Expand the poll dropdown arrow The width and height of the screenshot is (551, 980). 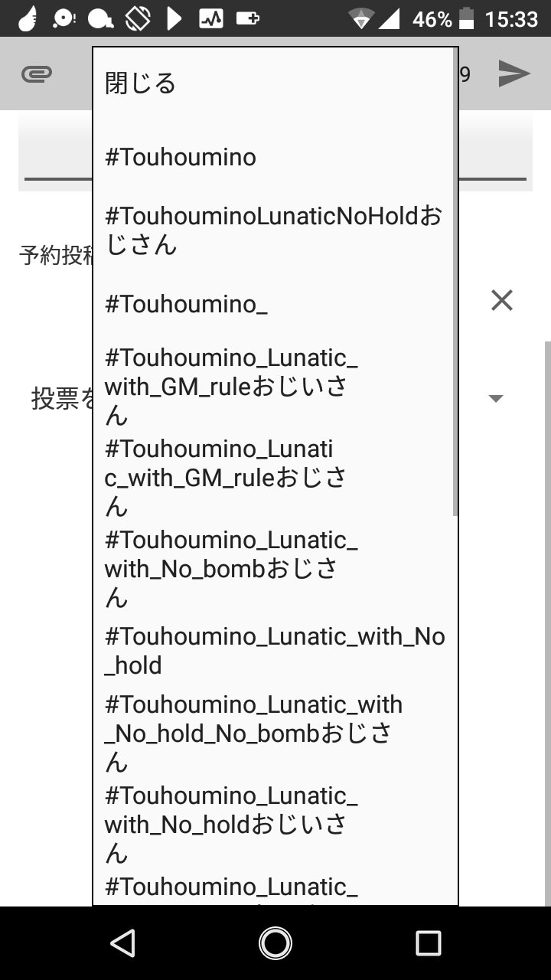(x=496, y=398)
